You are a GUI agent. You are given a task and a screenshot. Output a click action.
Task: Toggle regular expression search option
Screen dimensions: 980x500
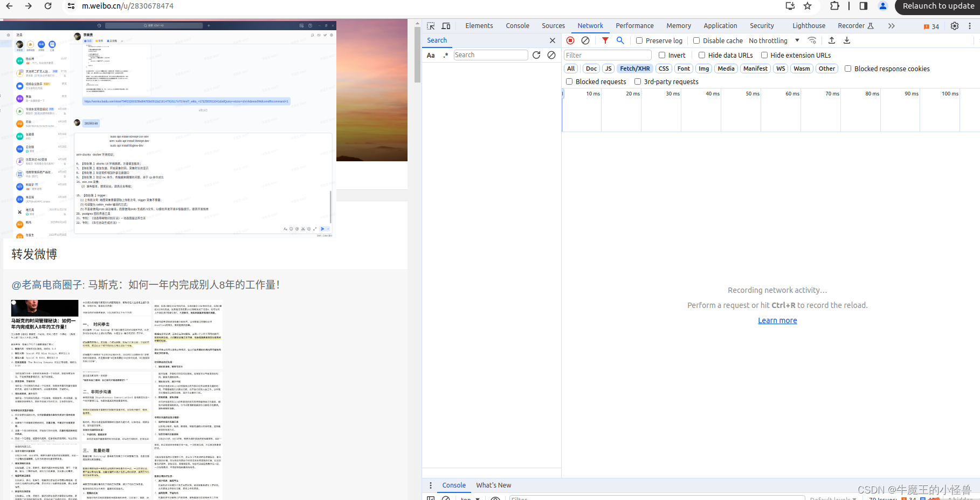pos(446,55)
